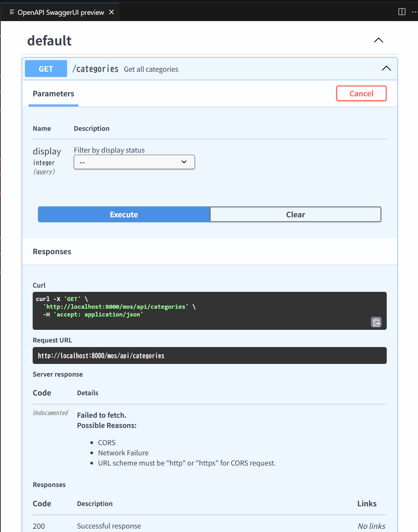Click the Cancel button

[x=361, y=94]
